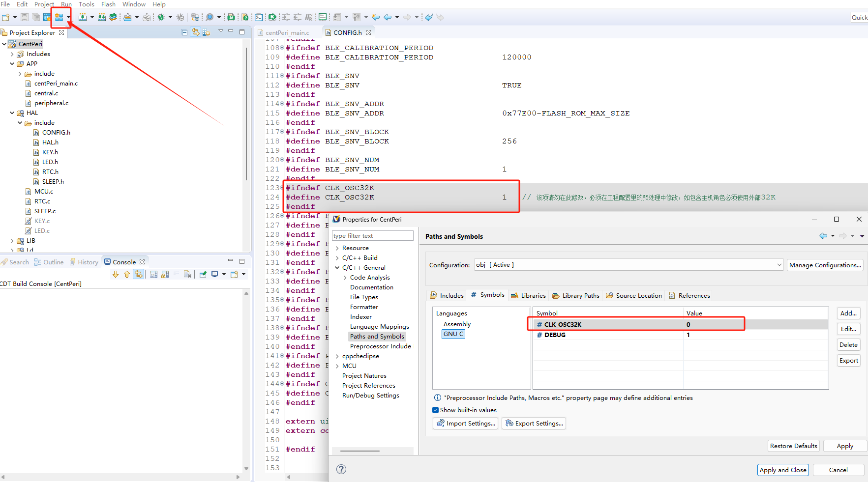
Task: Expand the MCU node in Properties tree
Action: (x=337, y=366)
